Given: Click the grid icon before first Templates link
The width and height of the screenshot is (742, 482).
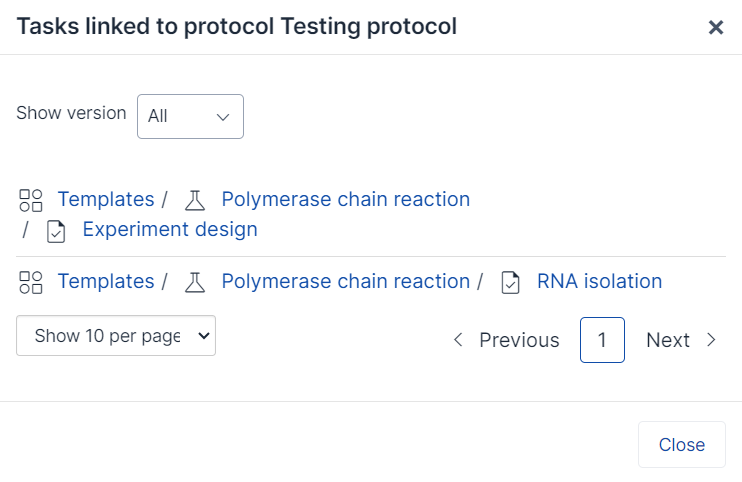Looking at the screenshot, I should tap(31, 200).
